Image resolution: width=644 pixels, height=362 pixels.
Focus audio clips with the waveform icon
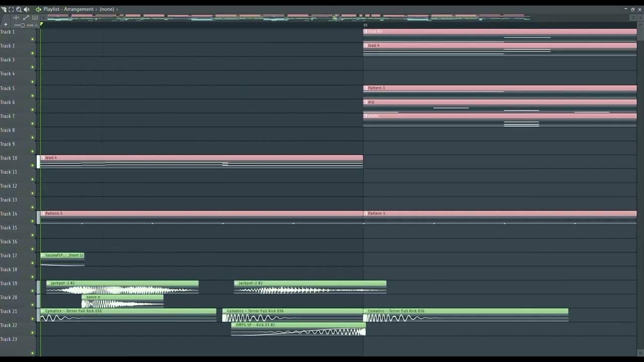coord(16,18)
